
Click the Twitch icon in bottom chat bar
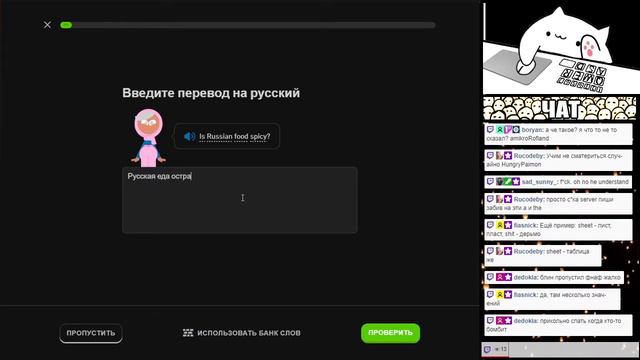coord(487,349)
